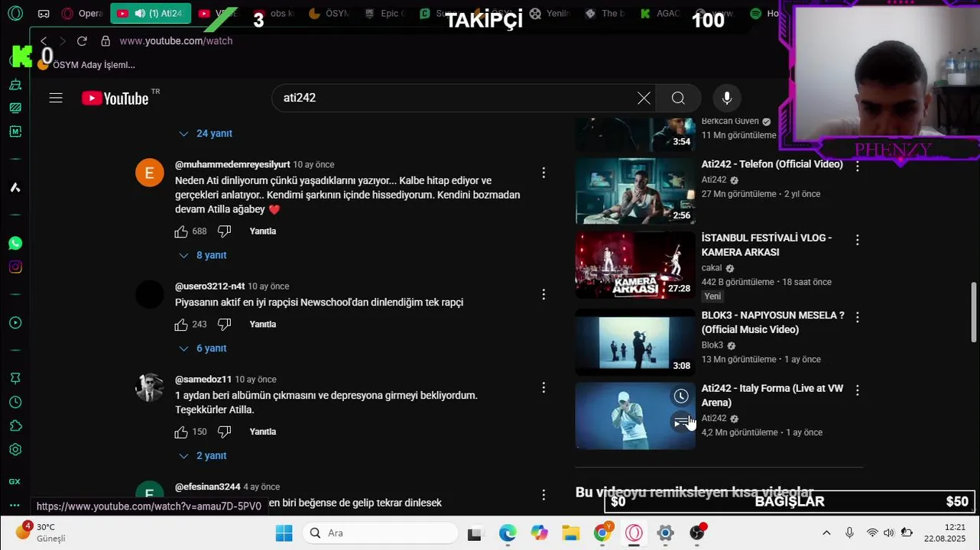The width and height of the screenshot is (980, 550).
Task: Open the Windows Start menu
Action: pyautogui.click(x=284, y=533)
